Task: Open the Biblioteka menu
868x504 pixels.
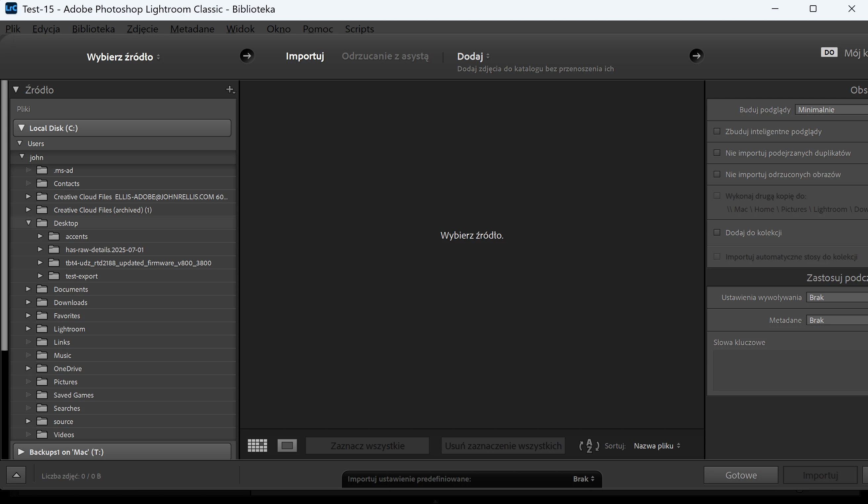Action: [x=93, y=29]
